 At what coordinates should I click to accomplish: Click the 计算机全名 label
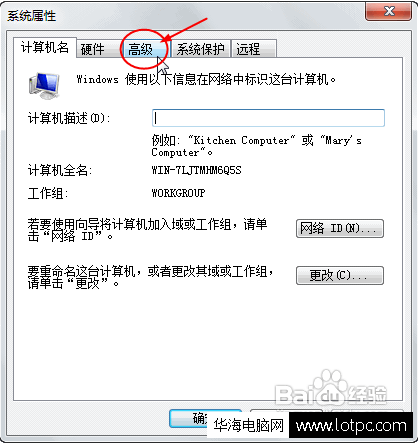click(x=60, y=170)
